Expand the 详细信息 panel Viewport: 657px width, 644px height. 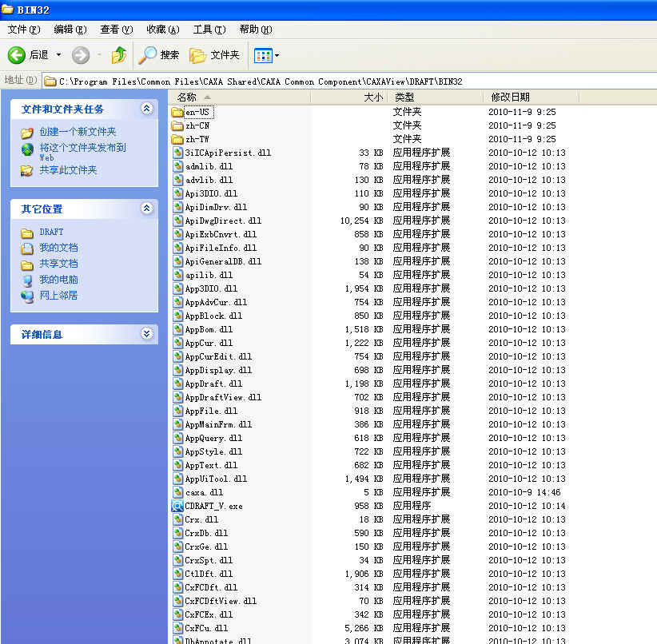[146, 334]
